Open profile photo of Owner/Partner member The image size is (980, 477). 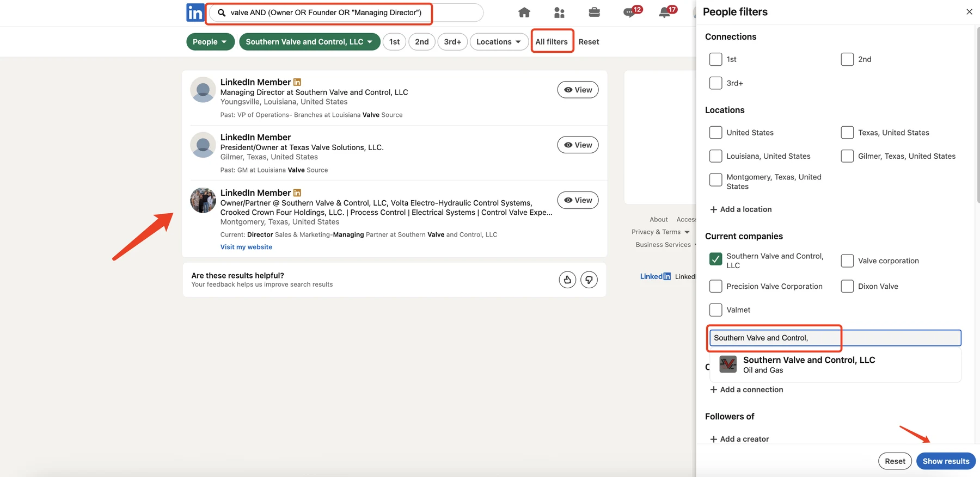point(203,201)
